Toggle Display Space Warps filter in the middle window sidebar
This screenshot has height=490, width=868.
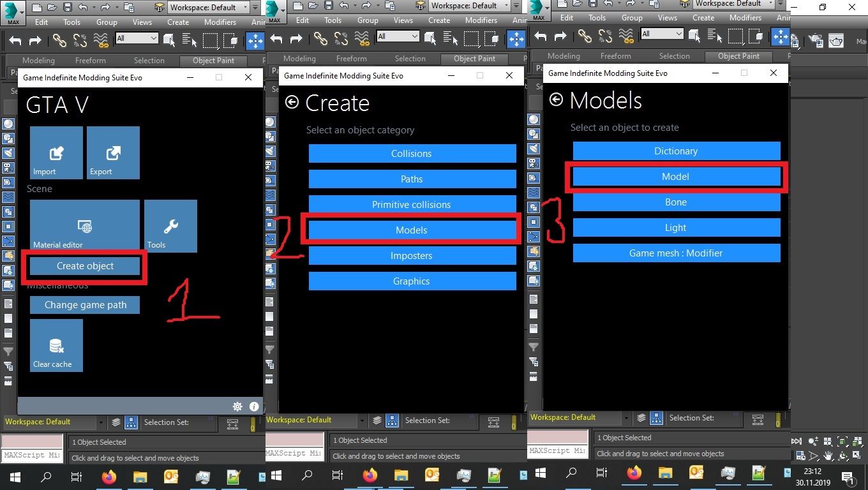pyautogui.click(x=269, y=195)
